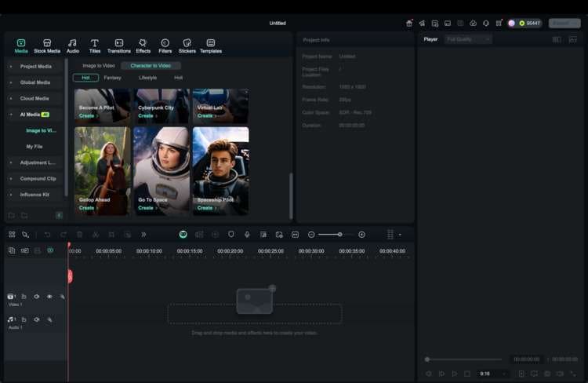Open the Stickers library
The height and width of the screenshot is (383, 588).
point(187,46)
